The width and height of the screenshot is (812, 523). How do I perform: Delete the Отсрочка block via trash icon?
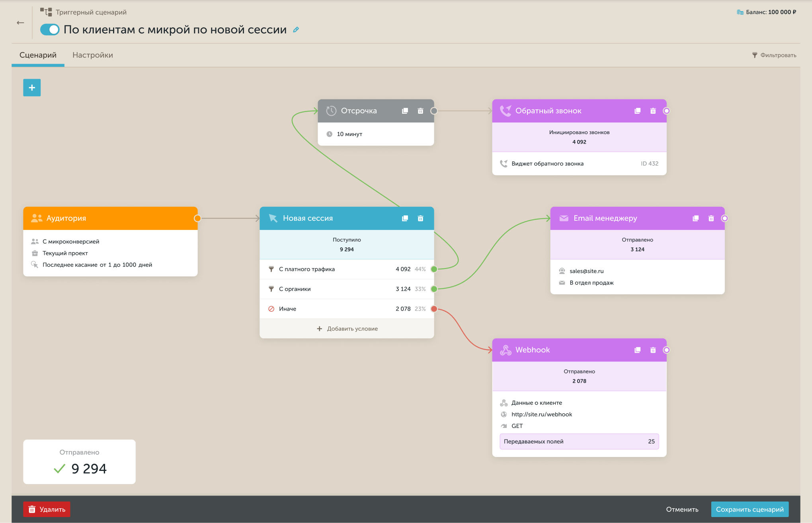[x=420, y=111]
